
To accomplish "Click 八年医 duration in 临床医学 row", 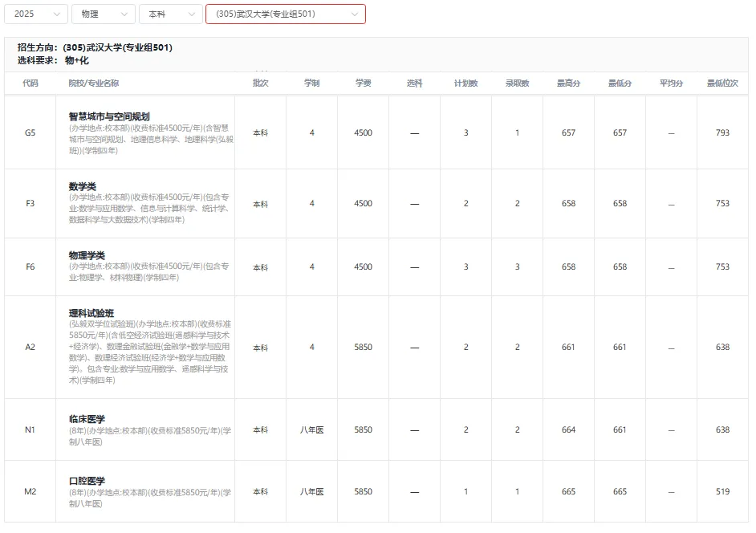I will 312,429.
